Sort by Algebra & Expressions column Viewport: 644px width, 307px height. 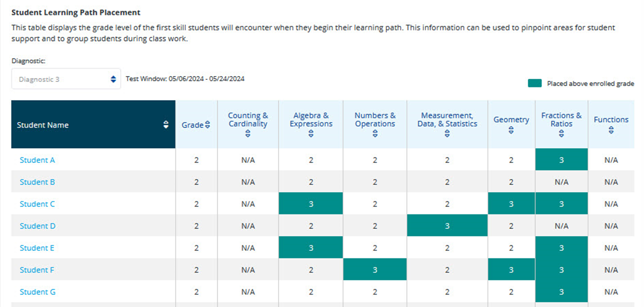311,134
